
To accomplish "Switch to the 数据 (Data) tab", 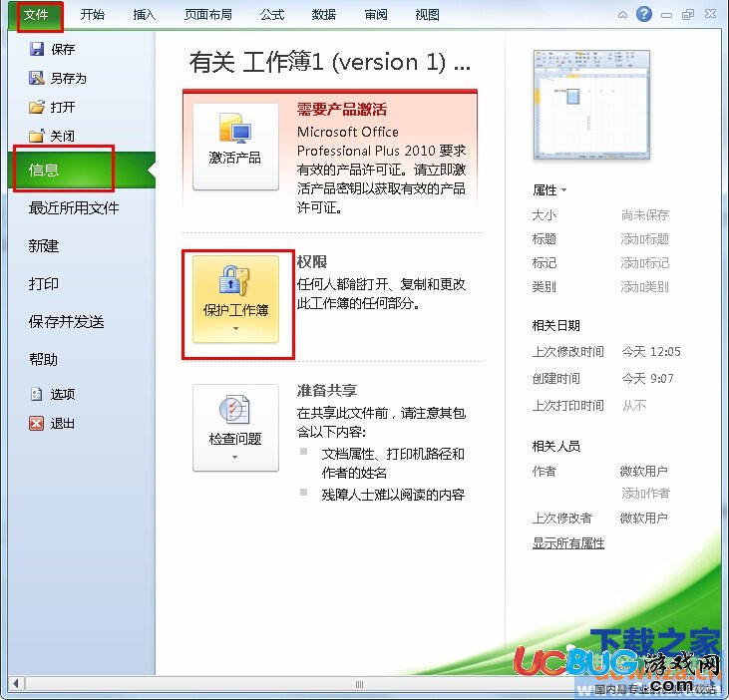I will point(323,15).
